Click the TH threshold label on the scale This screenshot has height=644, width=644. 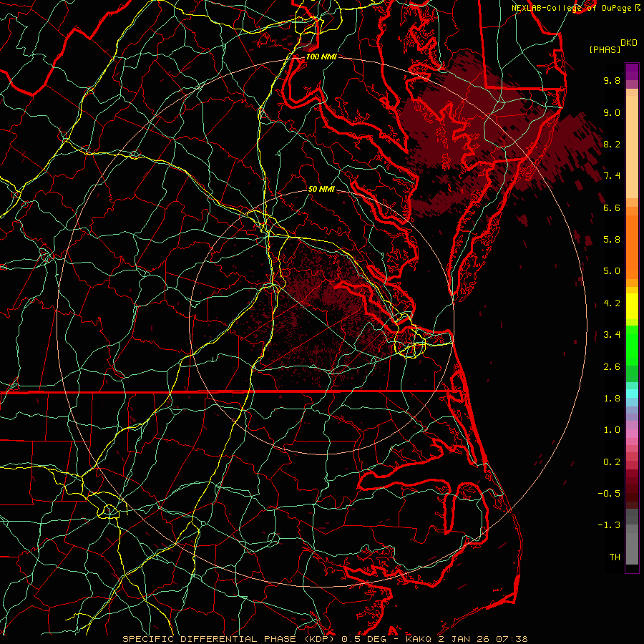[x=615, y=557]
